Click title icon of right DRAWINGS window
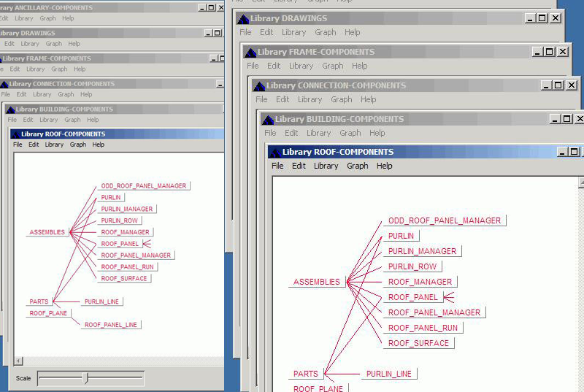The height and width of the screenshot is (392, 584). pos(243,19)
